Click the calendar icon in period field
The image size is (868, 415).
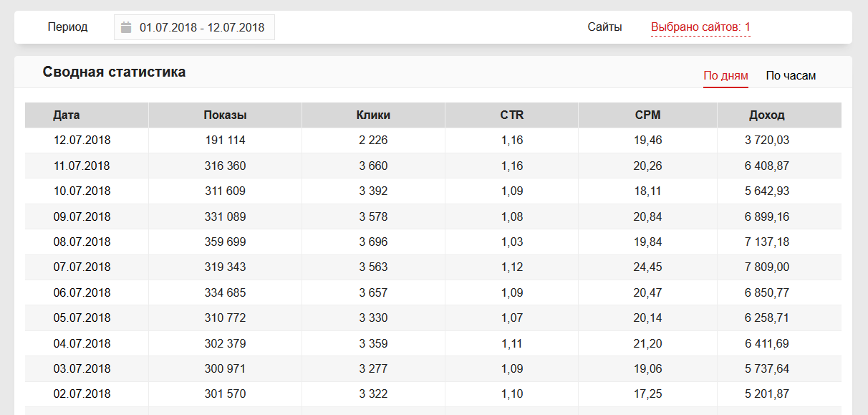point(126,28)
